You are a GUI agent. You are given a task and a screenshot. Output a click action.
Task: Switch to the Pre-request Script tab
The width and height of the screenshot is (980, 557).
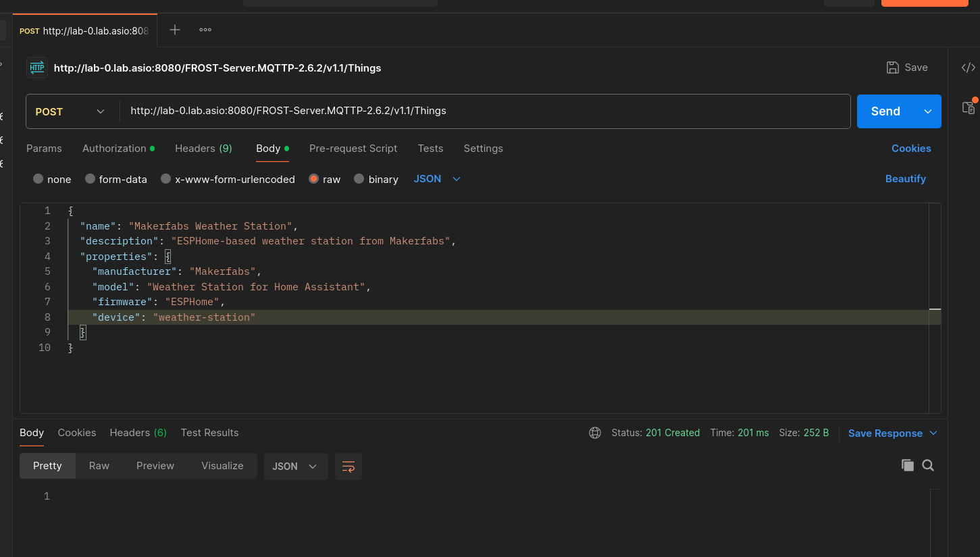(x=353, y=149)
